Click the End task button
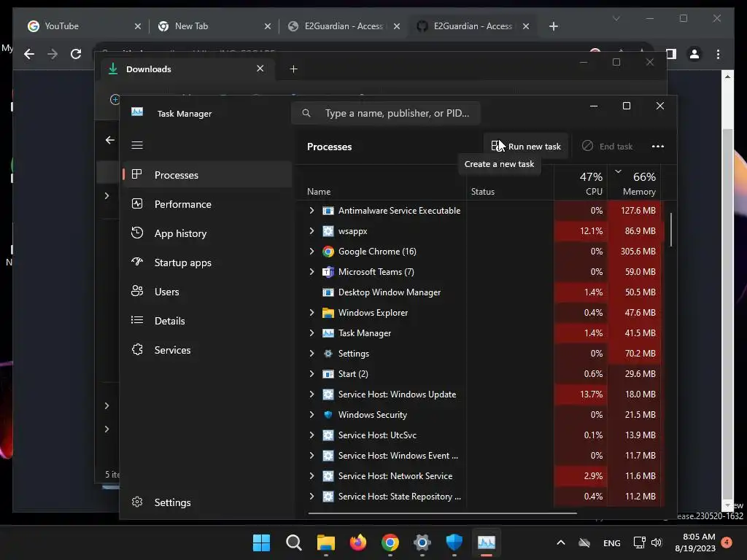Image resolution: width=747 pixels, height=560 pixels. pos(608,146)
